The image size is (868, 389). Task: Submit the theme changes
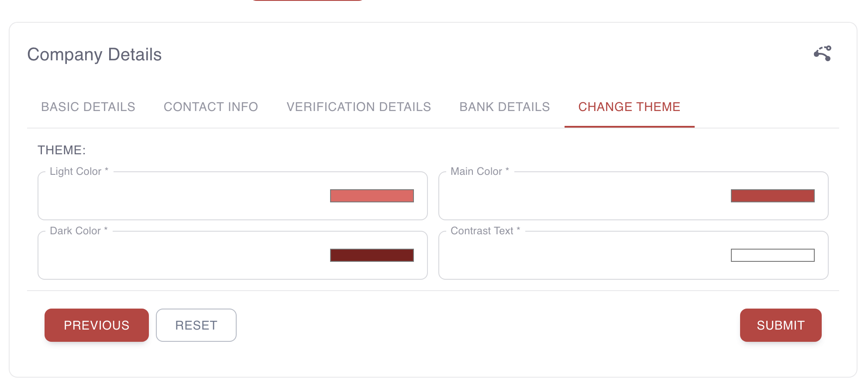[x=780, y=325]
